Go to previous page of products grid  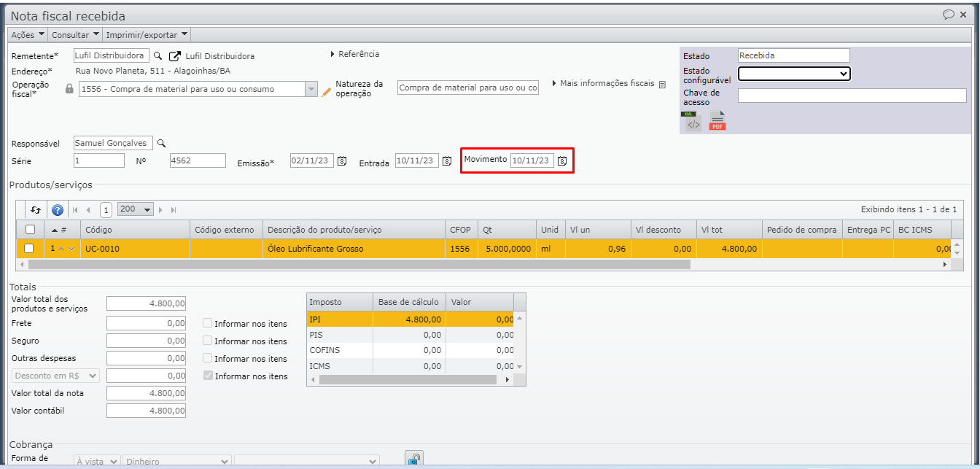(88, 210)
